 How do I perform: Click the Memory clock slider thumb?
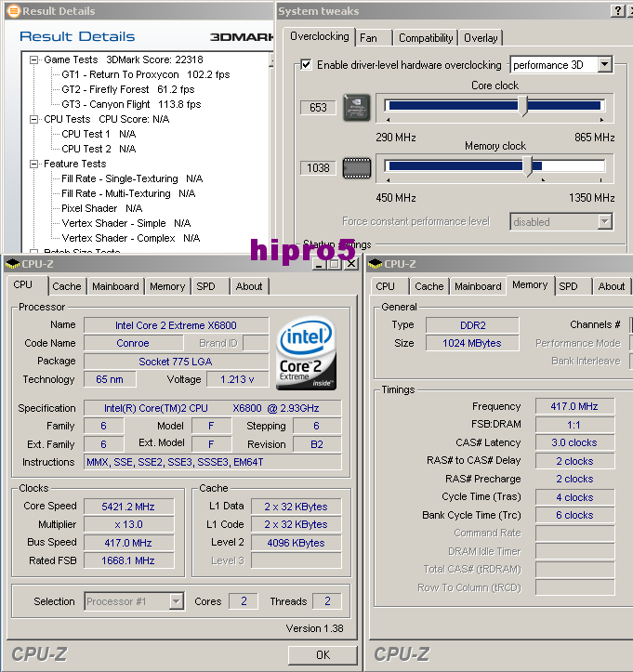pyautogui.click(x=528, y=166)
